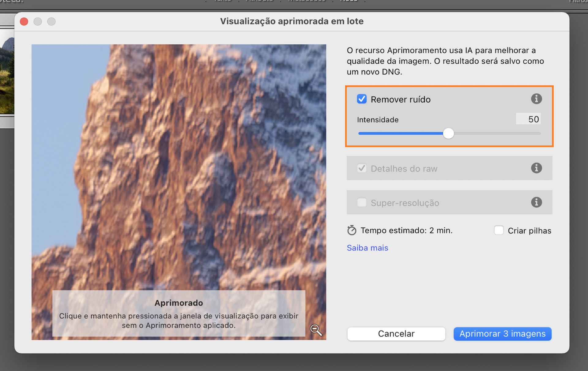The image size is (588, 371).
Task: Click the Intensidade slider handle
Action: point(449,133)
